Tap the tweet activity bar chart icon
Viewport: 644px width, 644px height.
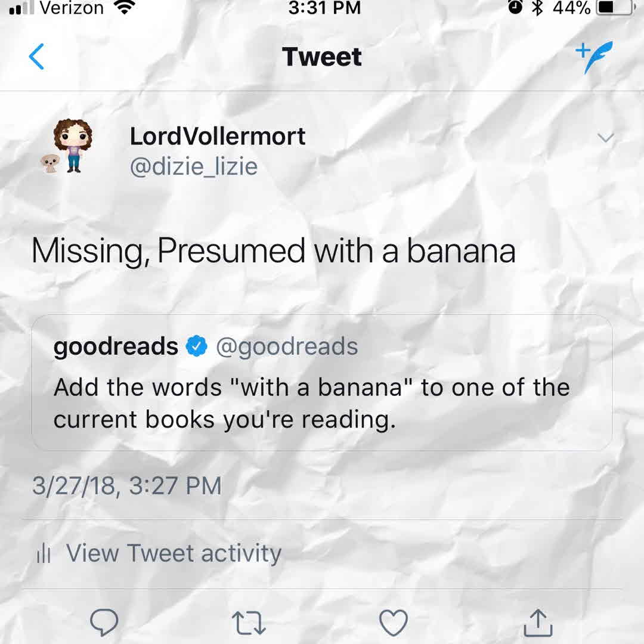44,554
